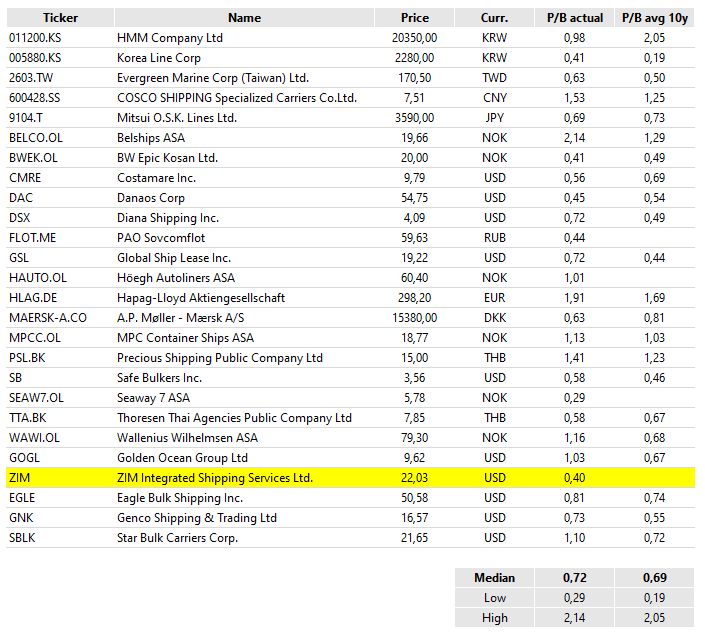Select COSCO SHIPPING Specialized Carriers cell
The height and width of the screenshot is (644, 705).
click(x=244, y=98)
